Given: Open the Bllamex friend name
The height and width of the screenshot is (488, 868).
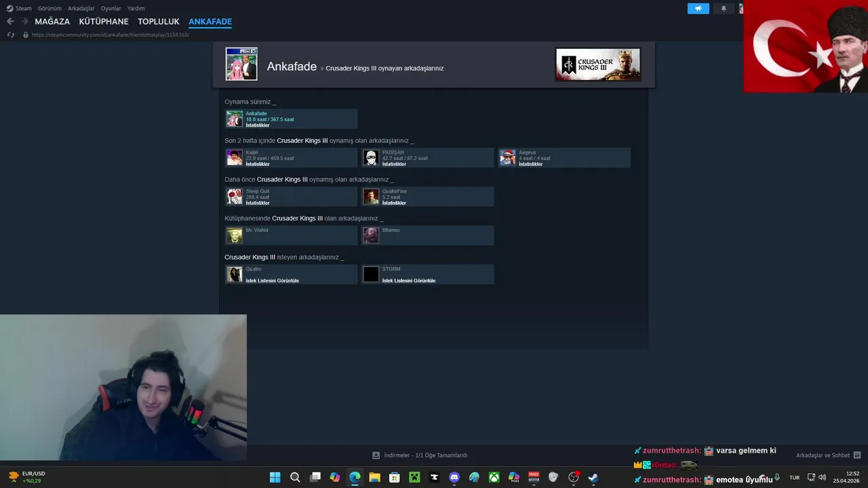Looking at the screenshot, I should 391,230.
